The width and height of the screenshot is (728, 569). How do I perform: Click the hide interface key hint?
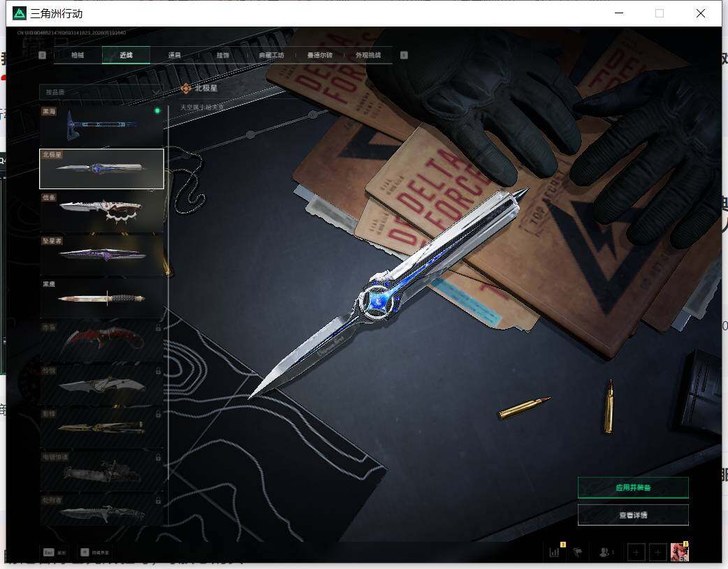click(95, 552)
